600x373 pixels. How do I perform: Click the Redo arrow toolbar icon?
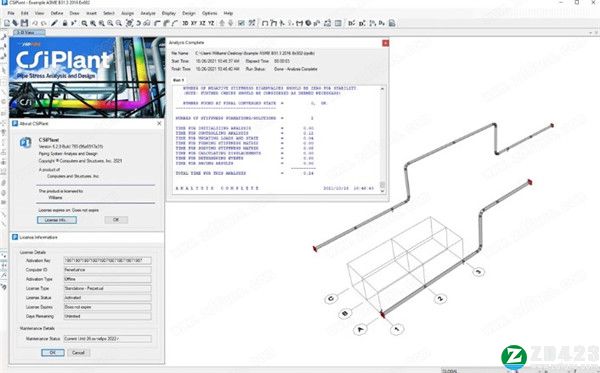44,23
